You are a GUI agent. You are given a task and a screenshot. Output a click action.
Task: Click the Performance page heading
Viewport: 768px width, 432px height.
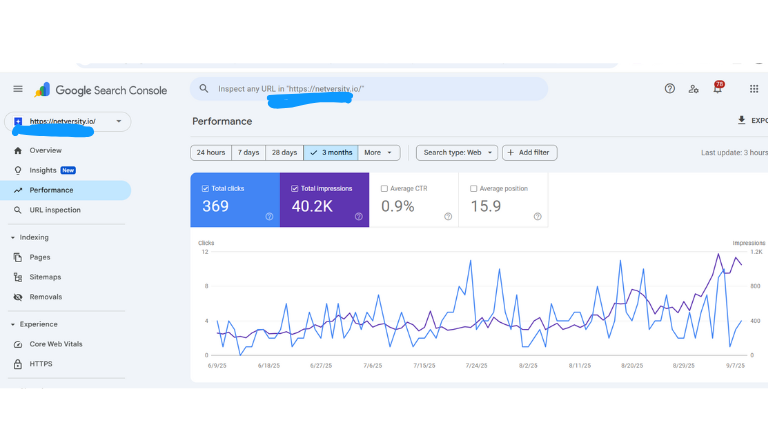[x=222, y=121]
